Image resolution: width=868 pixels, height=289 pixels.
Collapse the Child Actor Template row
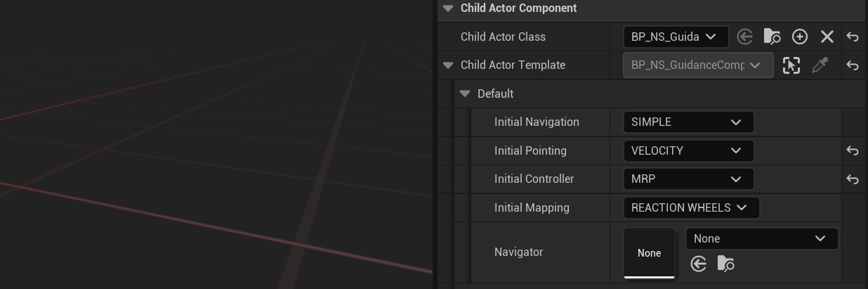(x=448, y=65)
